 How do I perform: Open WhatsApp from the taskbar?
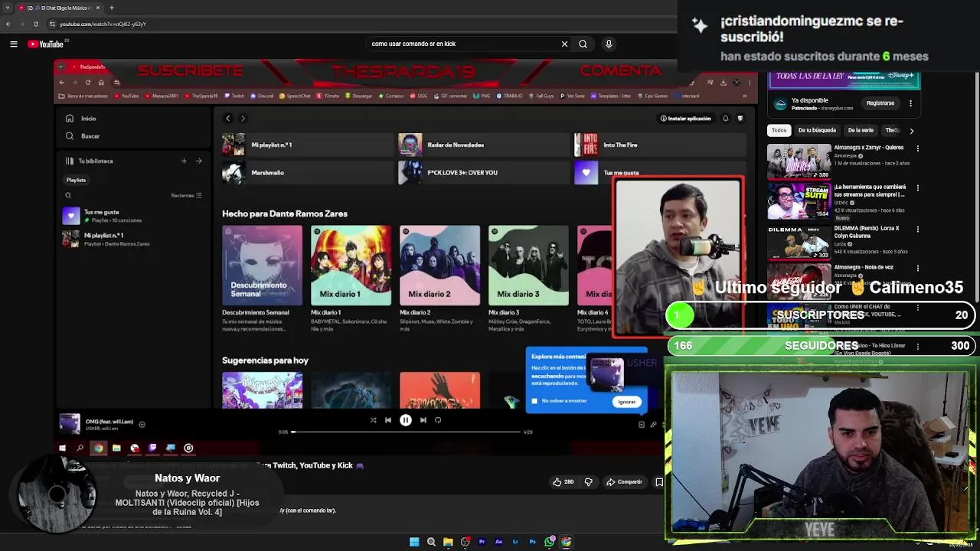549,542
